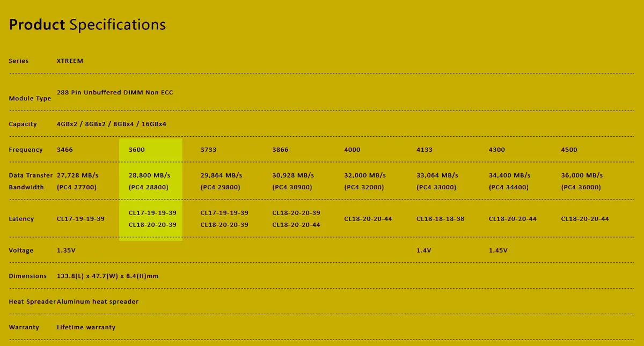Viewport: 644px width, 346px height.
Task: Click the (PC4 34400) text
Action: (509, 188)
